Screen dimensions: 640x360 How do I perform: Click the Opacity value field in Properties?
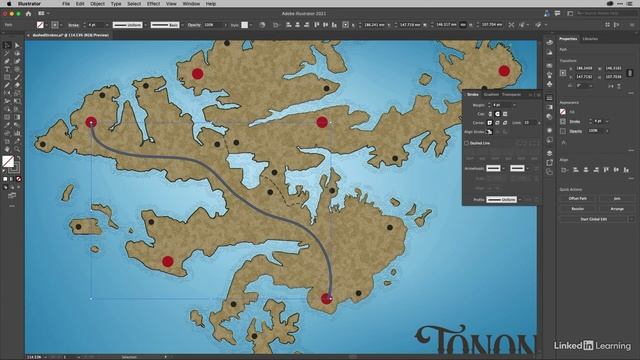595,131
